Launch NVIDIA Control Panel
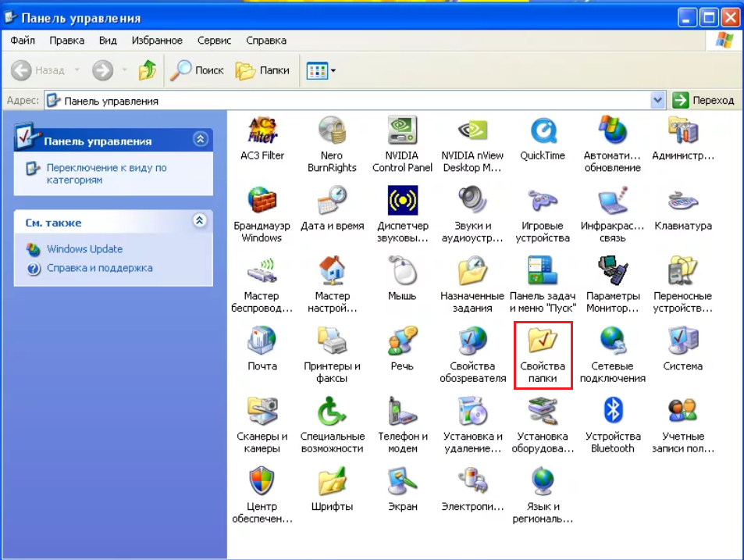 tap(402, 144)
